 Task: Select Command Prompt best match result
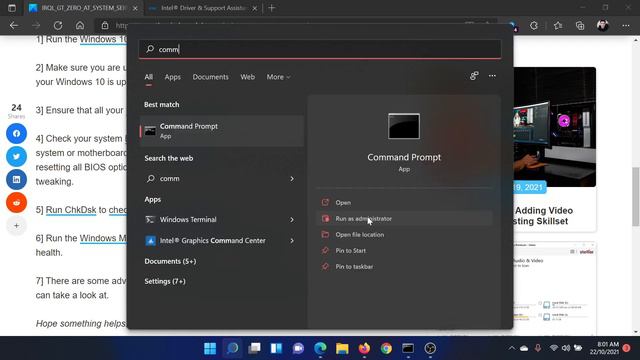(222, 131)
